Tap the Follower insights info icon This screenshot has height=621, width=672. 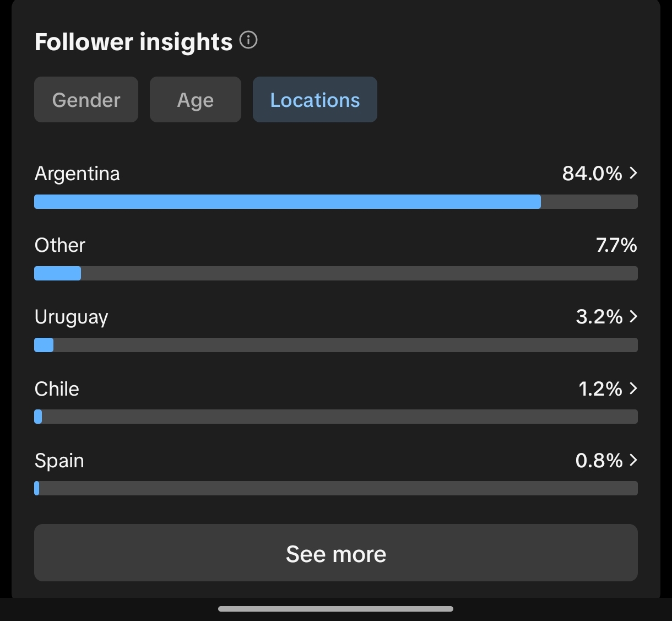tap(248, 41)
